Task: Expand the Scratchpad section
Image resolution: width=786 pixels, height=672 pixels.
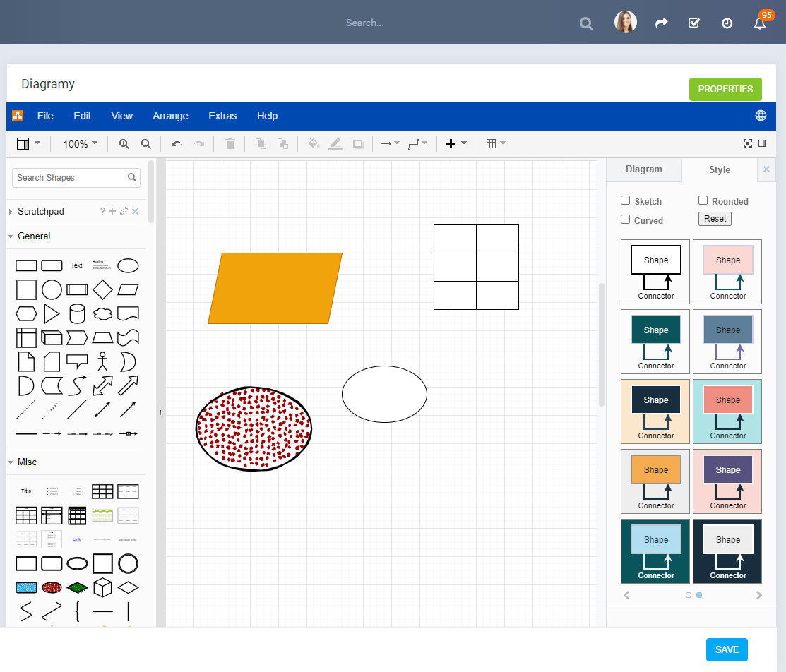Action: pyautogui.click(x=40, y=212)
